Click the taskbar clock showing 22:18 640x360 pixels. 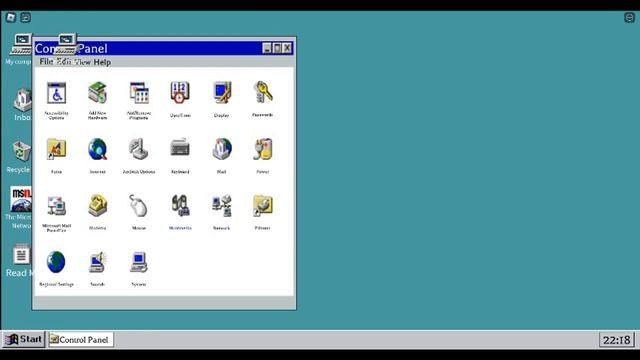(617, 340)
